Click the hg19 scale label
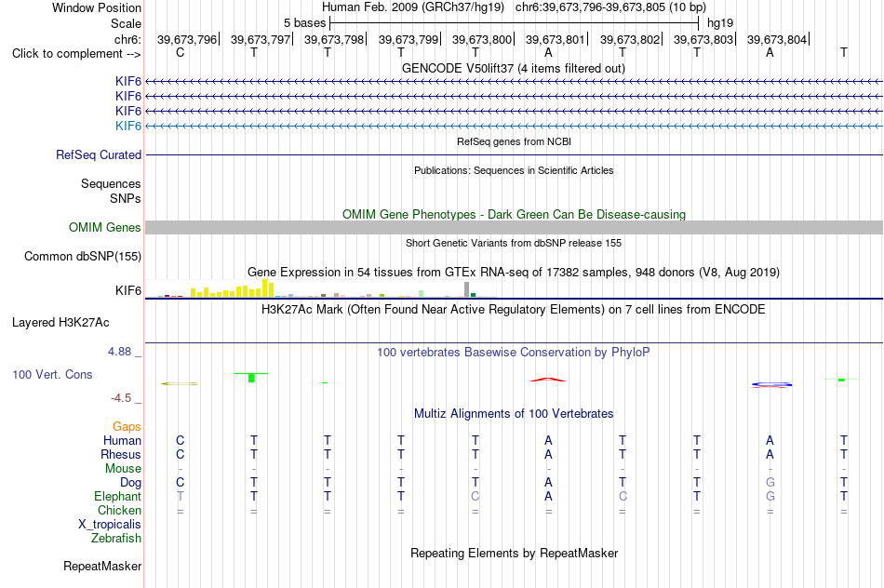884x588 pixels. [720, 23]
